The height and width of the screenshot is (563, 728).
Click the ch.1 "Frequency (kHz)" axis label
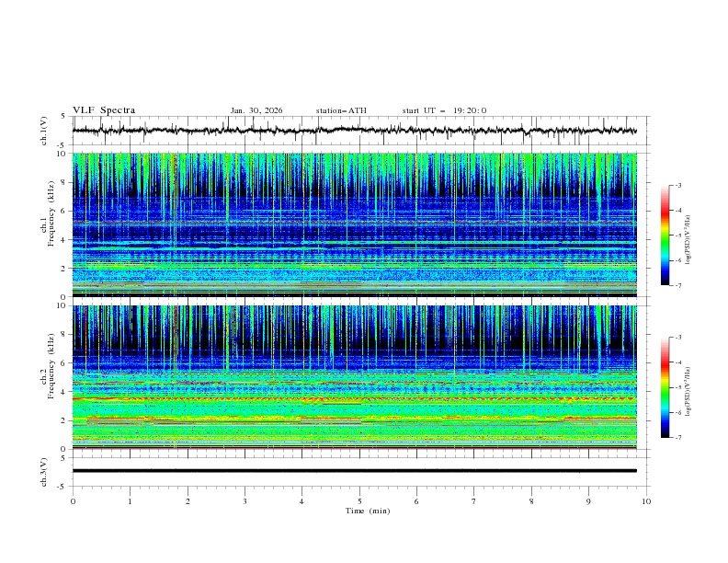51,214
